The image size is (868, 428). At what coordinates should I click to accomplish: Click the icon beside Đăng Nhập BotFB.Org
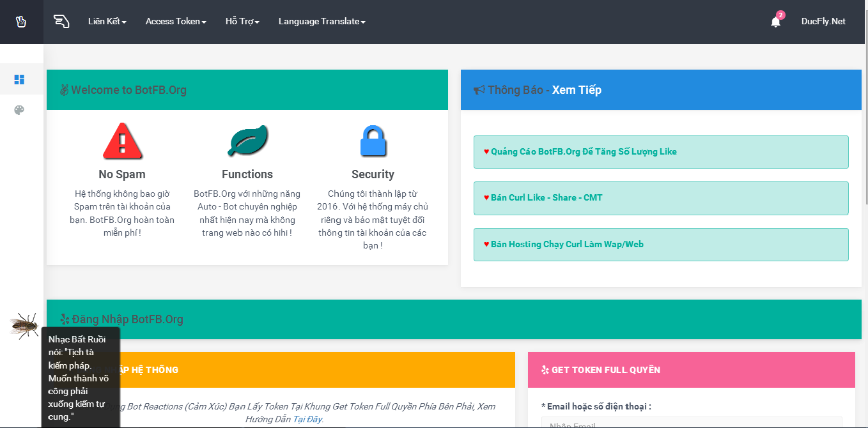pos(65,319)
